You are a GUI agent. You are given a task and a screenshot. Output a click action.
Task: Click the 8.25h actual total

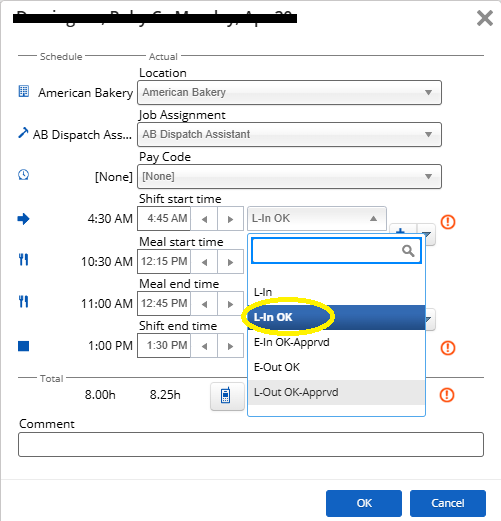(165, 395)
